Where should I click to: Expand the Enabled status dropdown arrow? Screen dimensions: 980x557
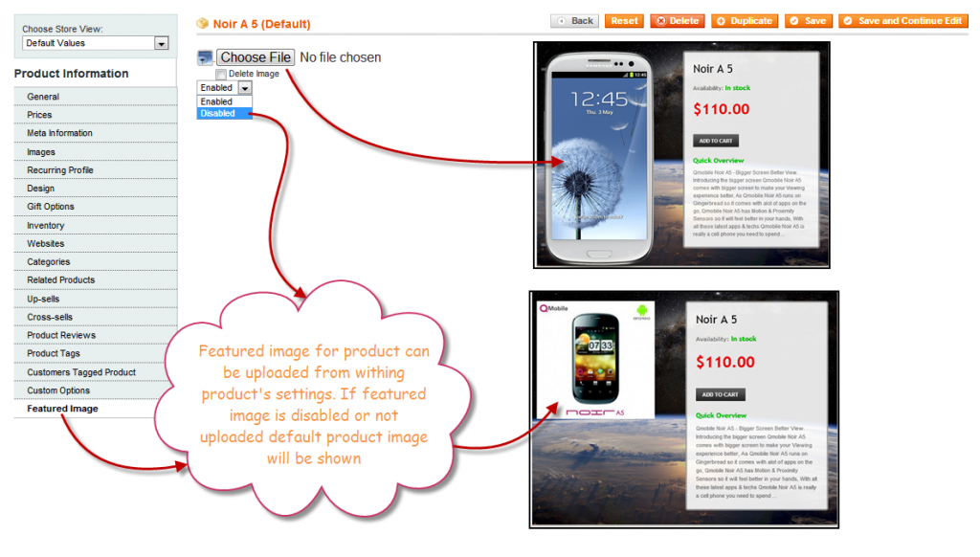[x=245, y=88]
